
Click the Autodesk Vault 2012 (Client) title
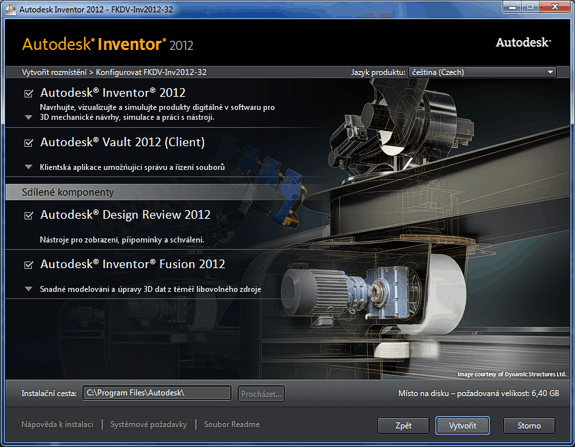(122, 142)
